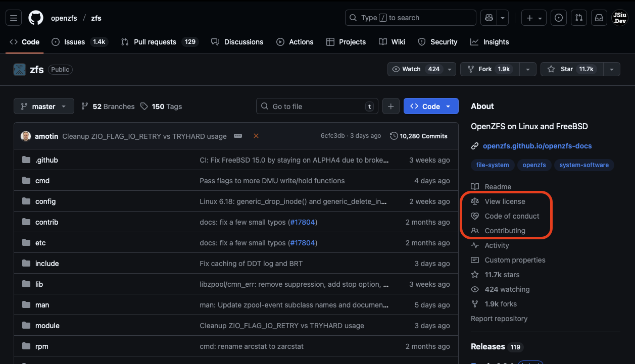Screen dimensions: 635x364
Task: Expand the commit message ellipsis
Action: [x=238, y=136]
